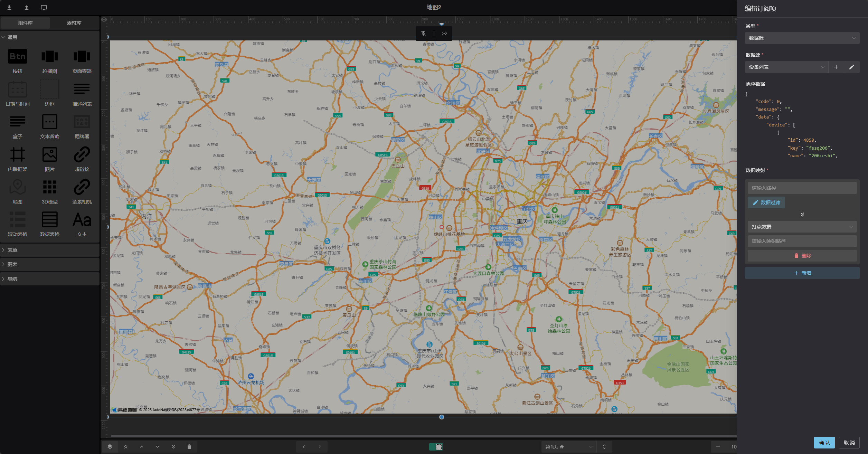Click the upload icon in top bar
Viewport: 868px width, 454px height.
tap(27, 7)
